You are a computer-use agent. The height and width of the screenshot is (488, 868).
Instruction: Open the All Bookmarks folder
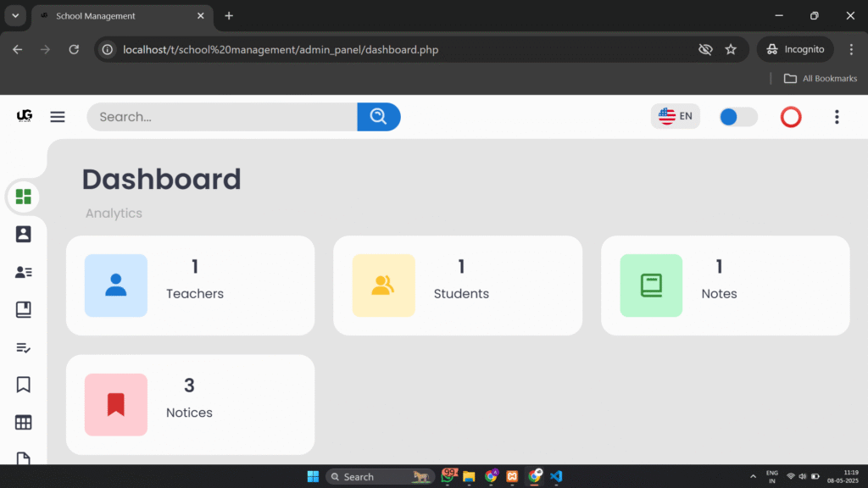pyautogui.click(x=821, y=79)
